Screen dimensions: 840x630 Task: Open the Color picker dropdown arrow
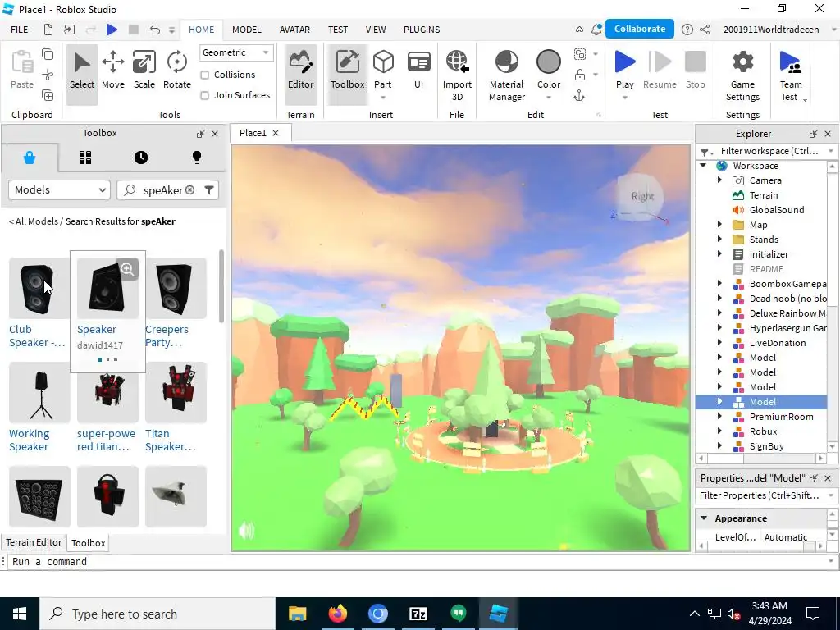click(x=549, y=98)
